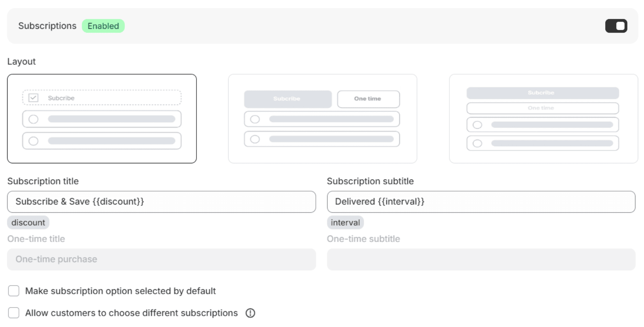Focus the One-time title field
Screen dimensions: 644x327
162,259
